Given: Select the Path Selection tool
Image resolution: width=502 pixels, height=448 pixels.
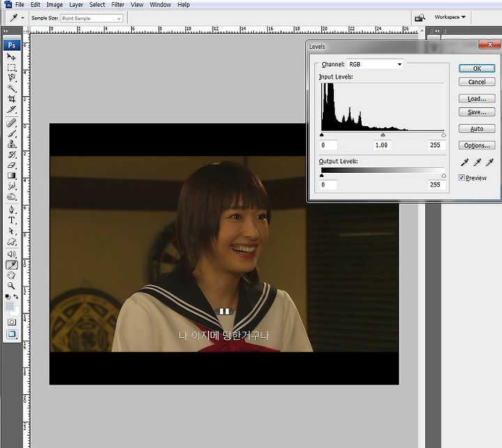Looking at the screenshot, I should pos(11,231).
